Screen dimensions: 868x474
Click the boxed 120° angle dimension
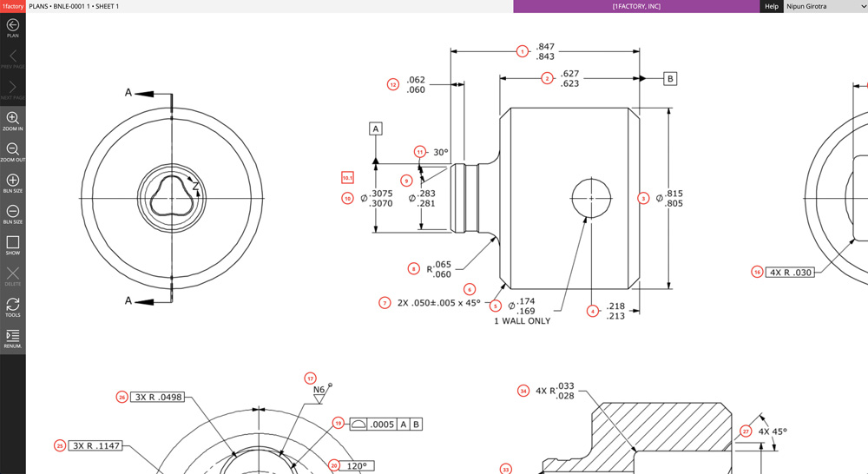[x=357, y=466]
